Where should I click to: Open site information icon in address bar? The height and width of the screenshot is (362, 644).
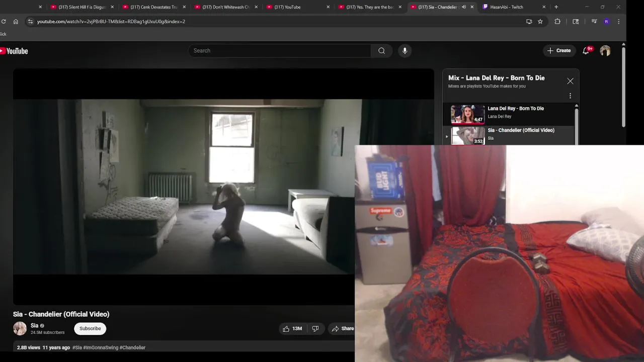[x=30, y=22]
